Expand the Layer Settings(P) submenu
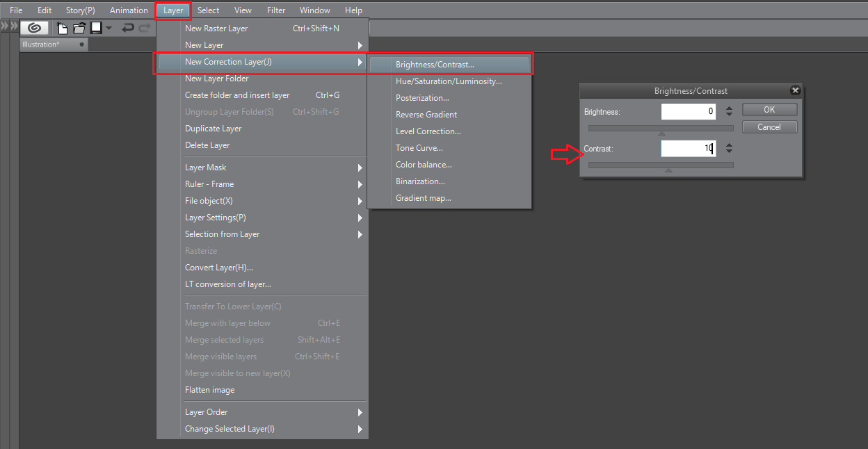 pyautogui.click(x=262, y=218)
